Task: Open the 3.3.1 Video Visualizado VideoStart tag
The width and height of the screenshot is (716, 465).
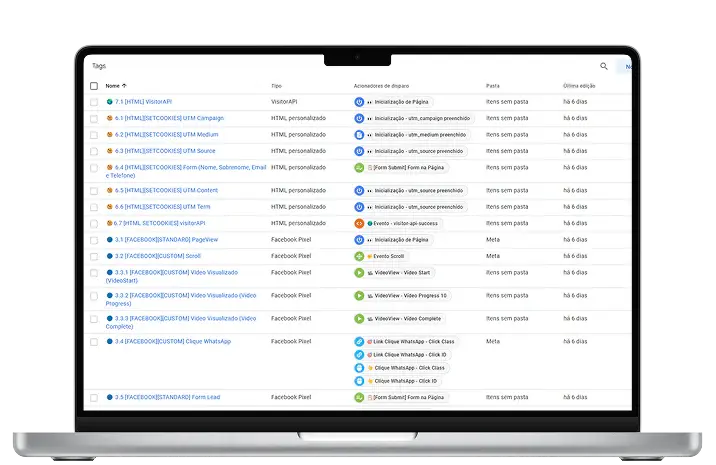Action: (x=172, y=276)
